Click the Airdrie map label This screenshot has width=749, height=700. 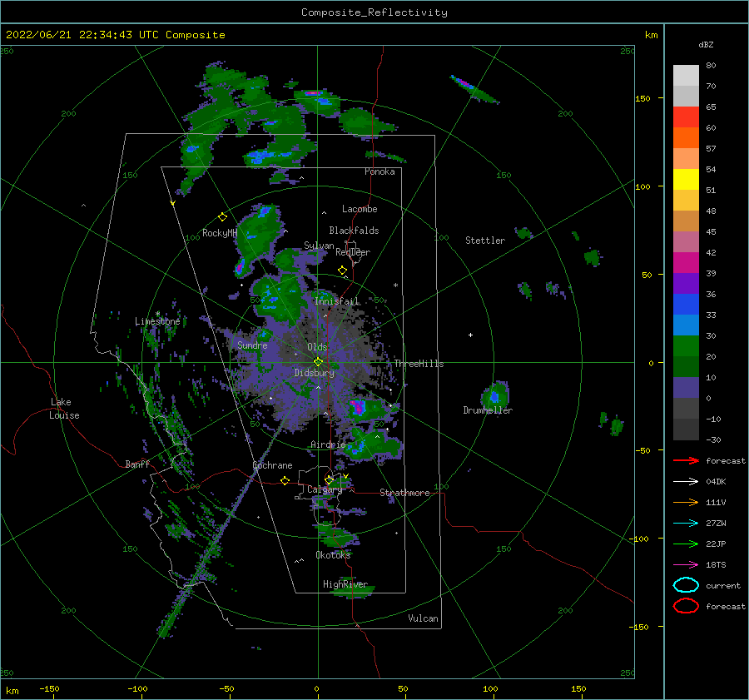click(x=328, y=444)
